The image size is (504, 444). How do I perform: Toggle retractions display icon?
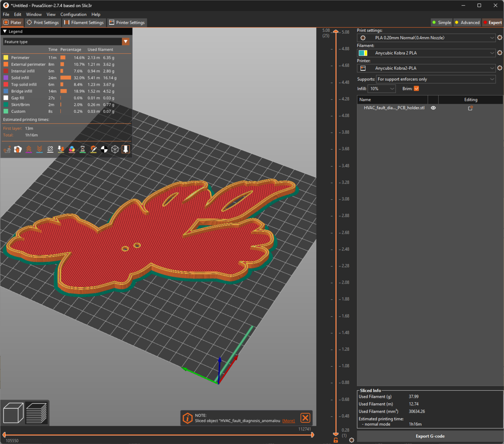(x=28, y=150)
